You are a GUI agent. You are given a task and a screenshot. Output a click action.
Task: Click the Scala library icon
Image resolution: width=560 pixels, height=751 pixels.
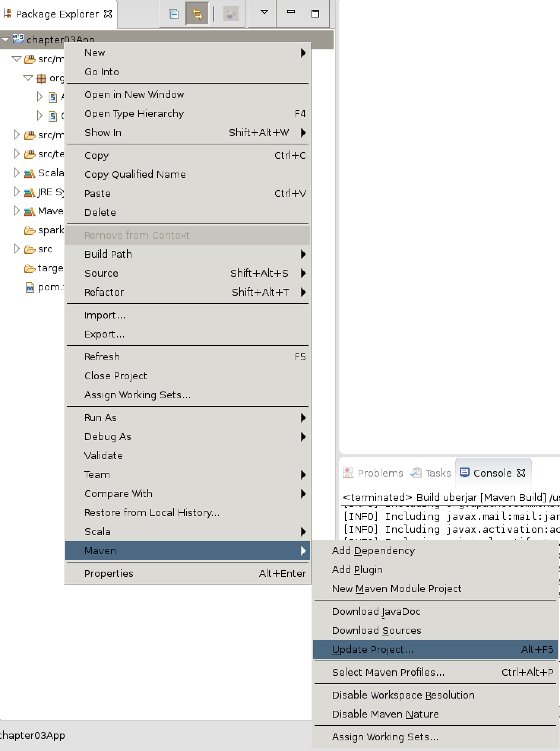click(30, 173)
